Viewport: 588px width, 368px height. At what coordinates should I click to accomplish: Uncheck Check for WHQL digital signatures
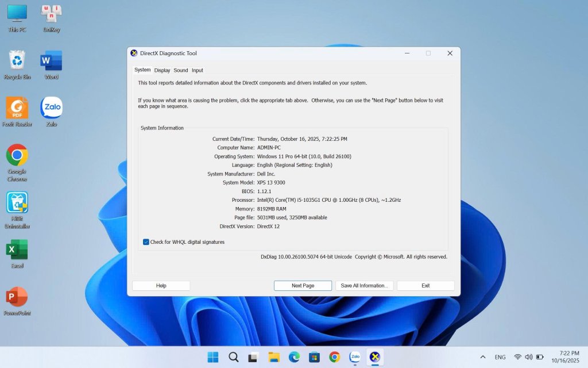coord(146,242)
